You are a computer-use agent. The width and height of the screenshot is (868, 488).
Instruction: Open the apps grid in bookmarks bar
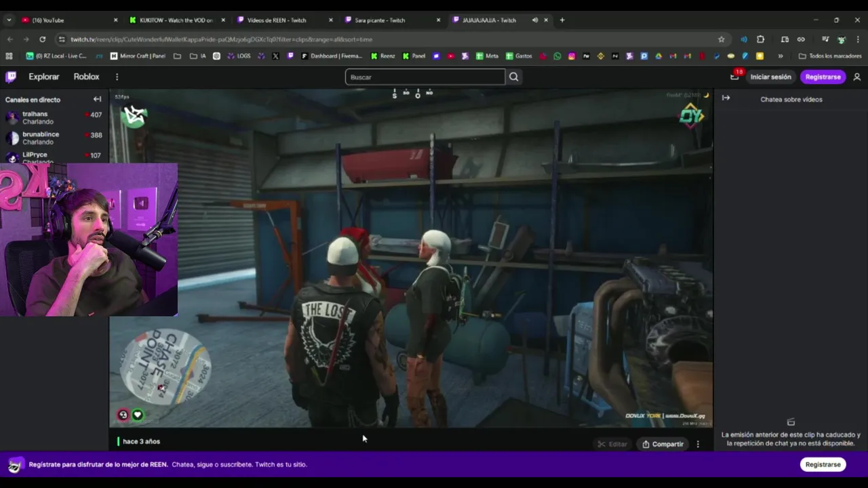pos(9,56)
